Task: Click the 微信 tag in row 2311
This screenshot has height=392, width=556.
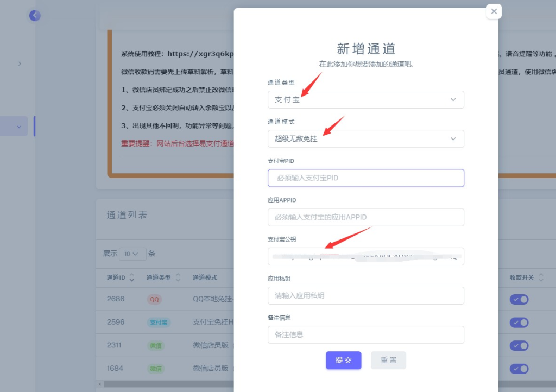Action: coord(156,345)
